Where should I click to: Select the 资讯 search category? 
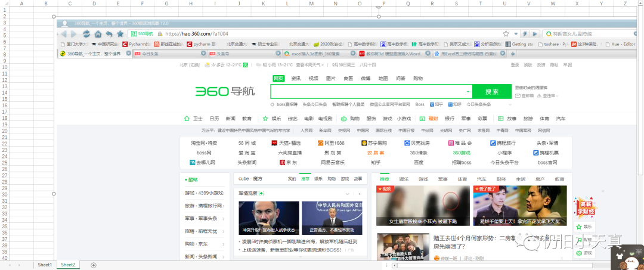[296, 78]
